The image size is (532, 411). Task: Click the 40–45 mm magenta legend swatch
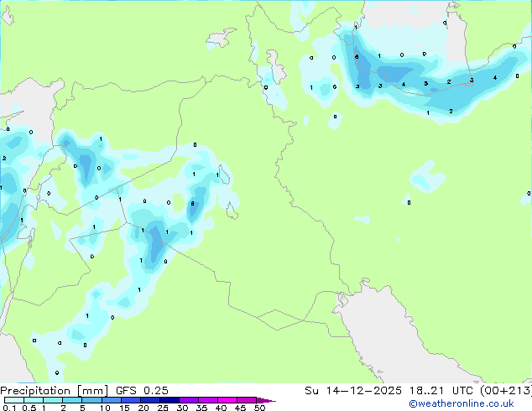tap(227, 400)
